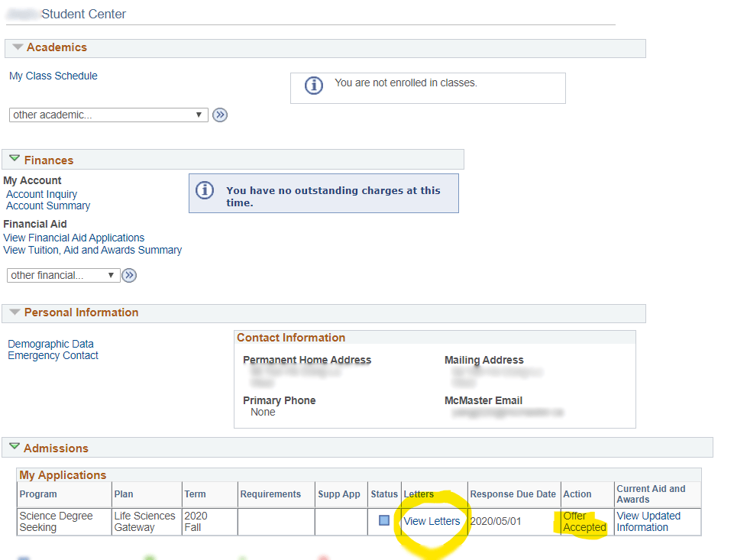Screen dimensions: 747x560
Task: Open Account Inquiry link
Action: coord(41,194)
